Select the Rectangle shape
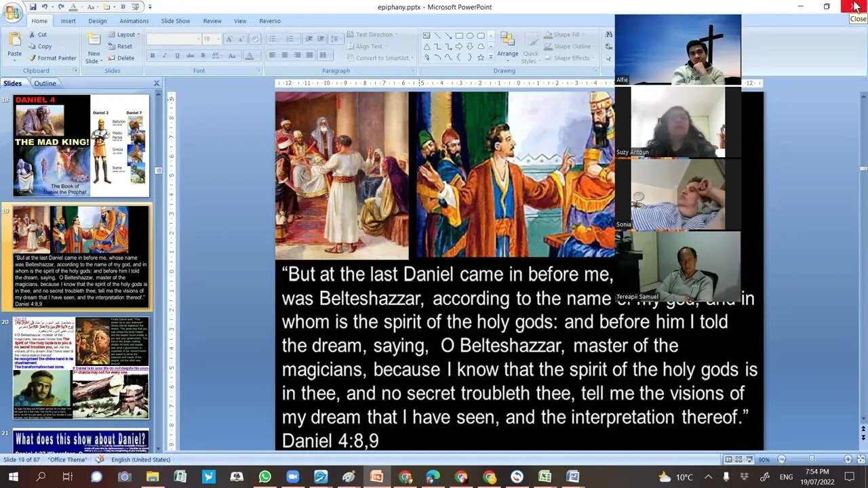 [459, 35]
